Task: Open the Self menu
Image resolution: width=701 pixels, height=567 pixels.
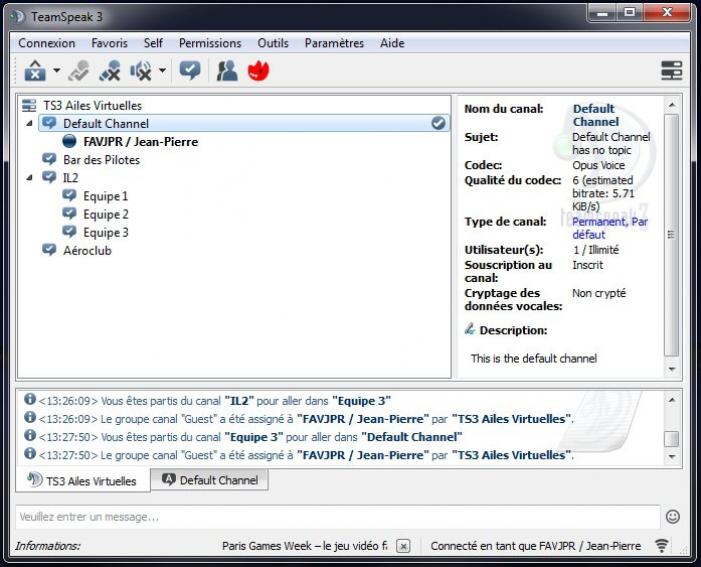Action: point(153,43)
